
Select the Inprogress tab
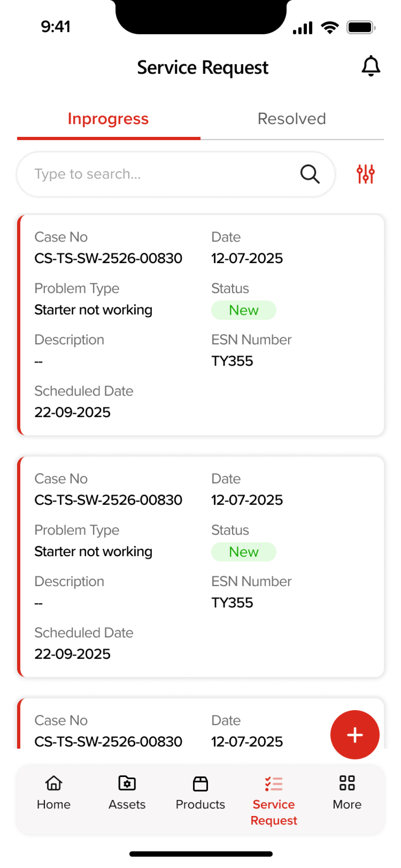coord(108,119)
